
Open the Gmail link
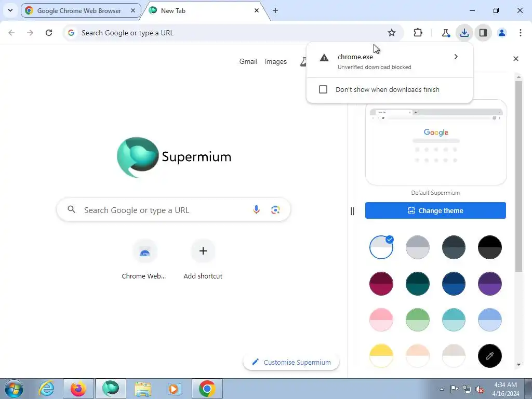248,61
